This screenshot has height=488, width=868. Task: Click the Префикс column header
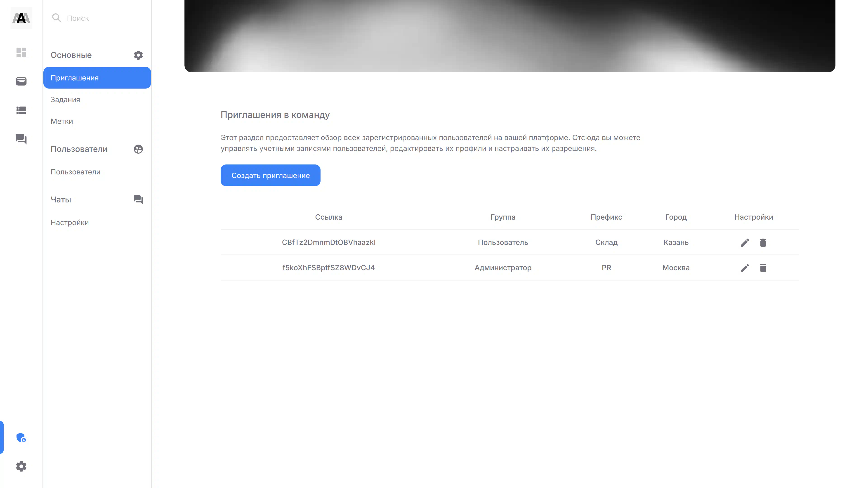pyautogui.click(x=606, y=217)
